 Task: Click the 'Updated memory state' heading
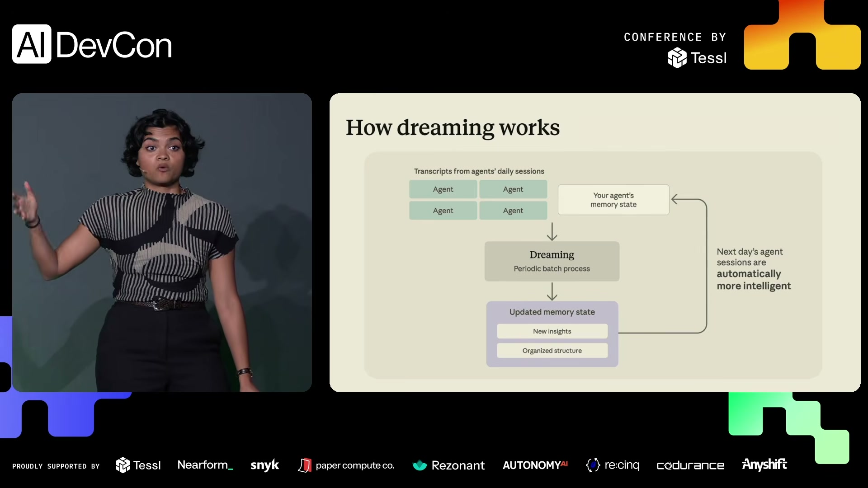click(x=552, y=312)
